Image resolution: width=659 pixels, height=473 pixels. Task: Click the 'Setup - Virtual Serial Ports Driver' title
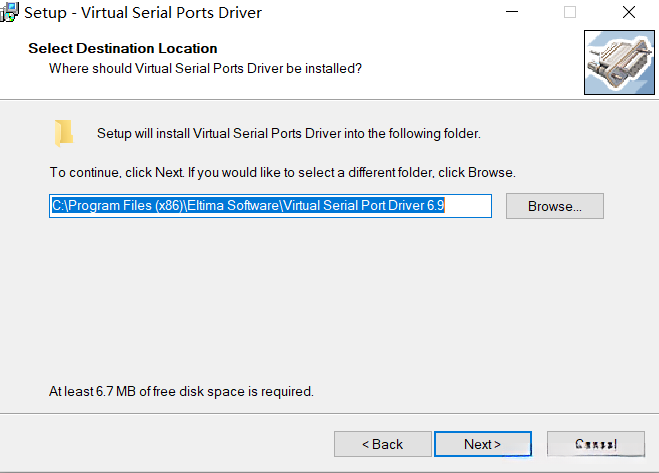(x=143, y=13)
